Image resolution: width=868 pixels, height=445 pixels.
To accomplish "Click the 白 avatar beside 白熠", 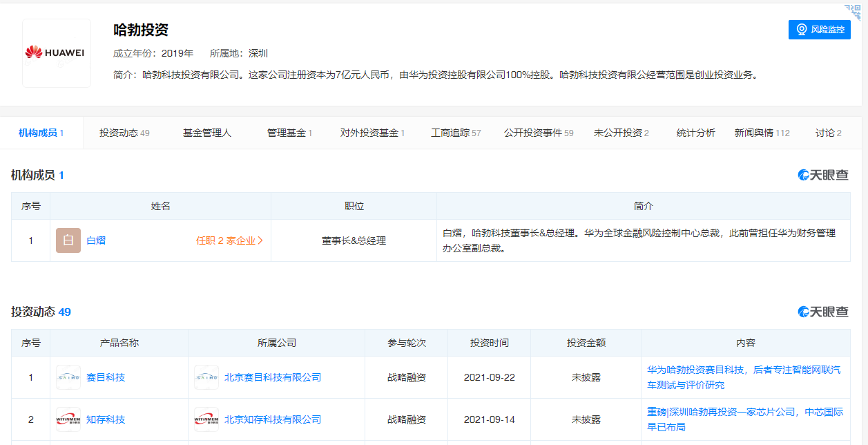I will pos(68,240).
